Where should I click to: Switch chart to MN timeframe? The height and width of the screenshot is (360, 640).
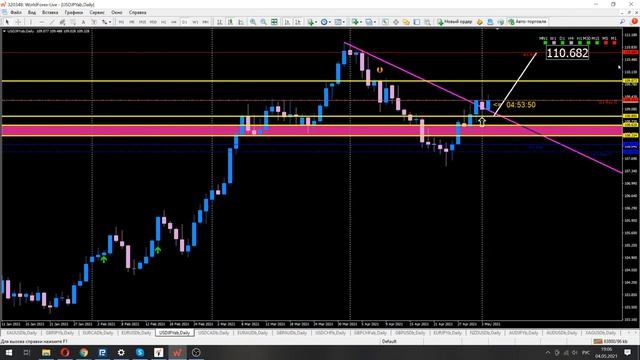206,22
